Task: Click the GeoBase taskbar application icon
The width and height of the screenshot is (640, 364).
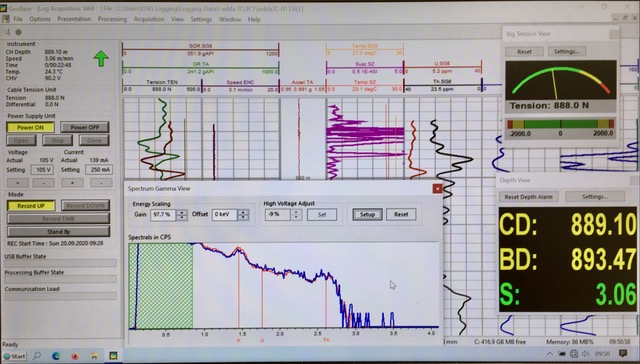Action: click(113, 355)
